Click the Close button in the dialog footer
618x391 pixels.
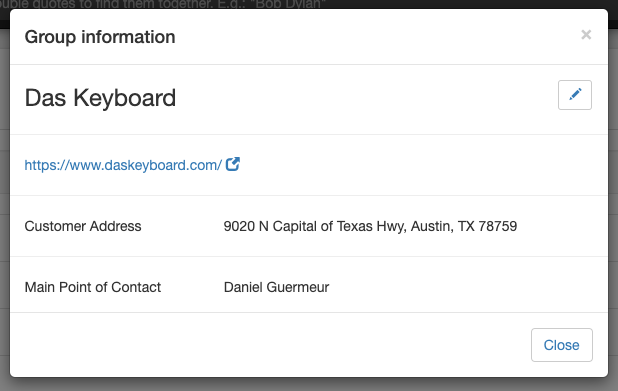(562, 345)
